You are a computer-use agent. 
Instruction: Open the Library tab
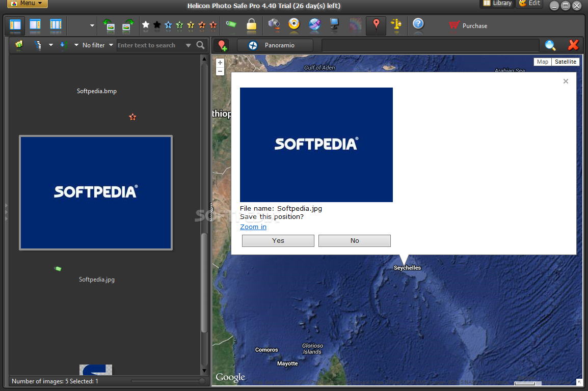497,4
